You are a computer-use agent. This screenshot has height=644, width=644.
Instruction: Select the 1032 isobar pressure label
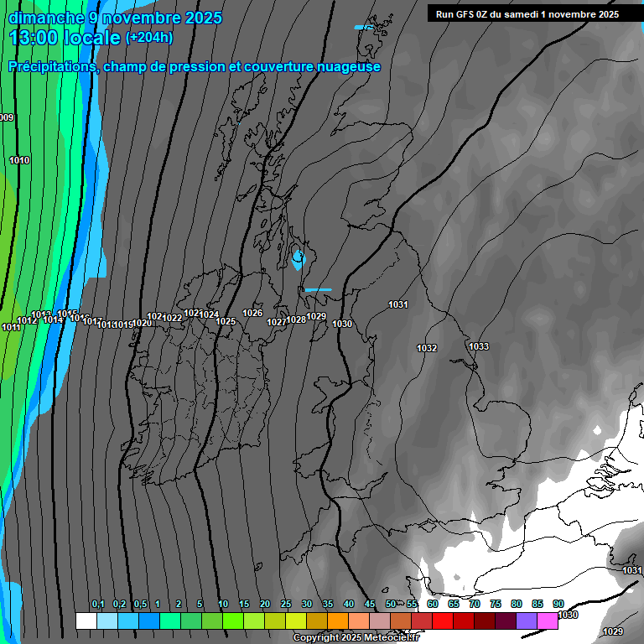tap(427, 348)
